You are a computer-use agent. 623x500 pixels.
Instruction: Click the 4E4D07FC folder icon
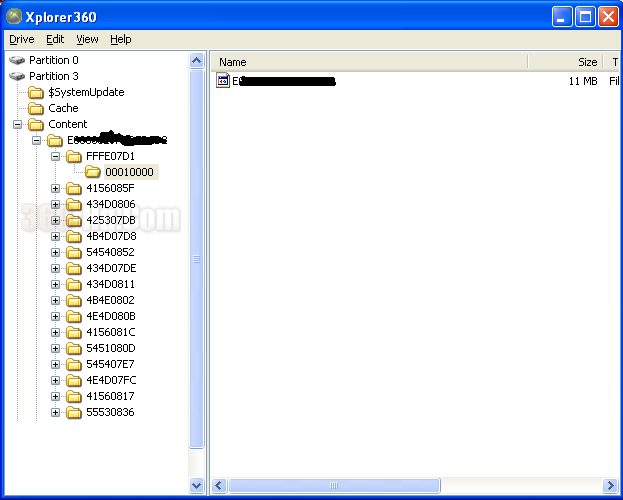click(74, 380)
